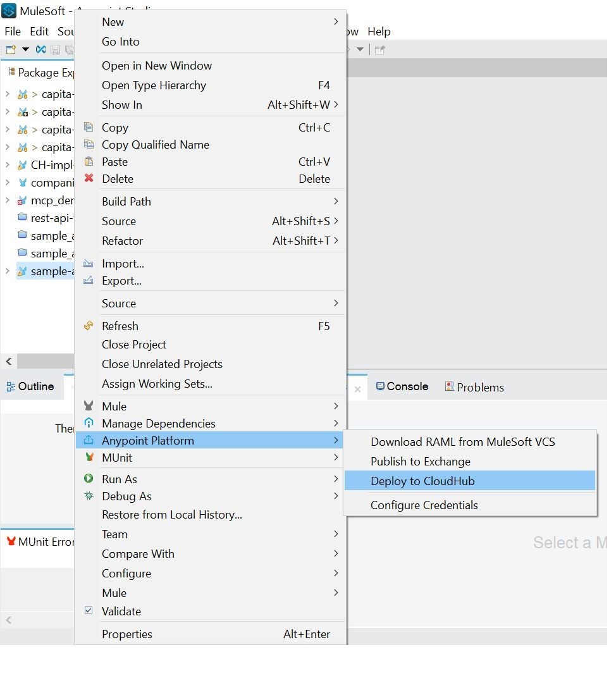616x683 pixels.
Task: Expand the CH-impl project tree node
Action: point(8,164)
